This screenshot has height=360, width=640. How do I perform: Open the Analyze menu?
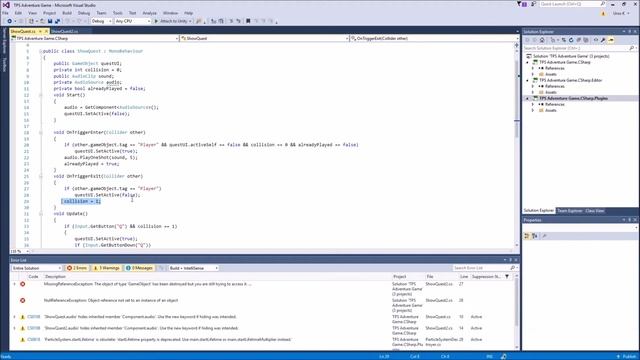tap(149, 13)
